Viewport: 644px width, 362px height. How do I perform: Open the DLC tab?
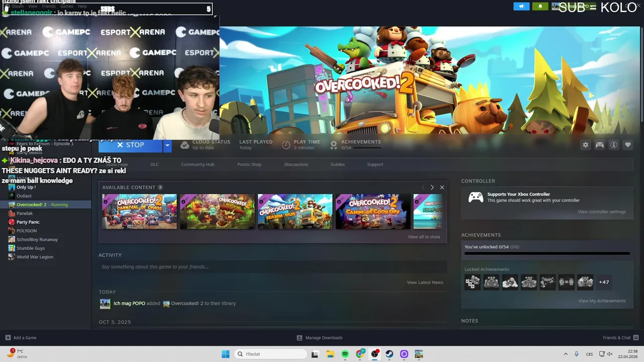[154, 164]
